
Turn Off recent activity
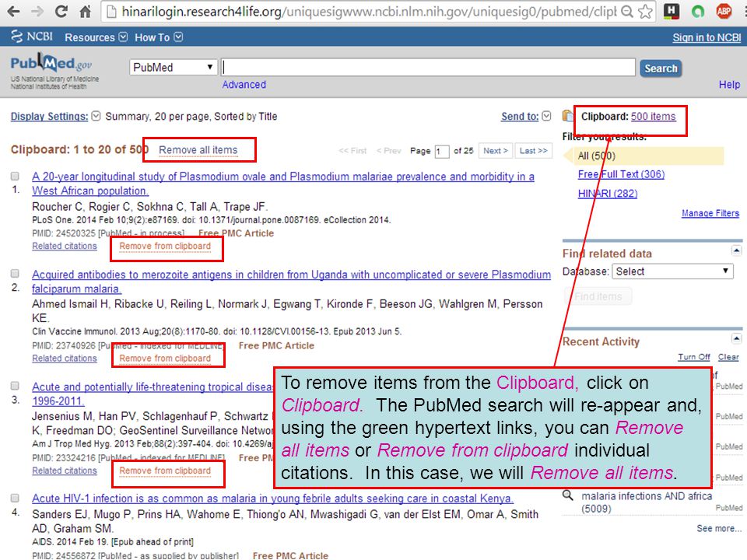point(693,357)
